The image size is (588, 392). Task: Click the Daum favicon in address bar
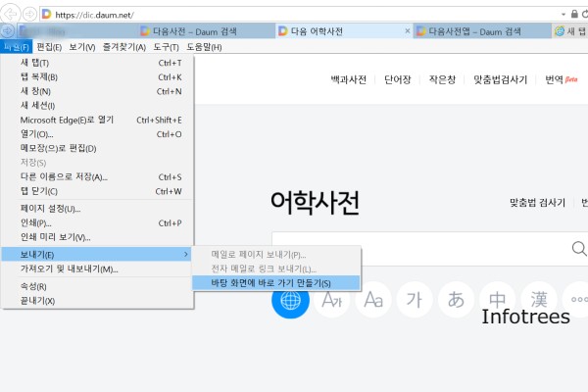coord(46,15)
